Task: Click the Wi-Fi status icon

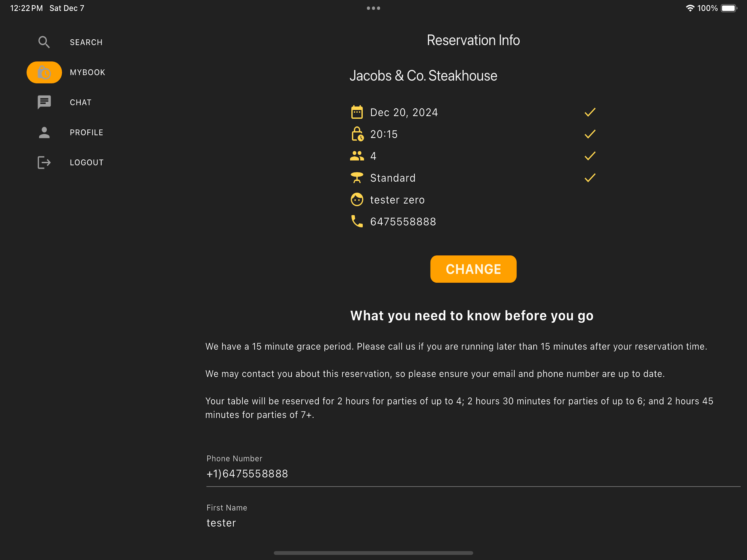Action: 690,8
